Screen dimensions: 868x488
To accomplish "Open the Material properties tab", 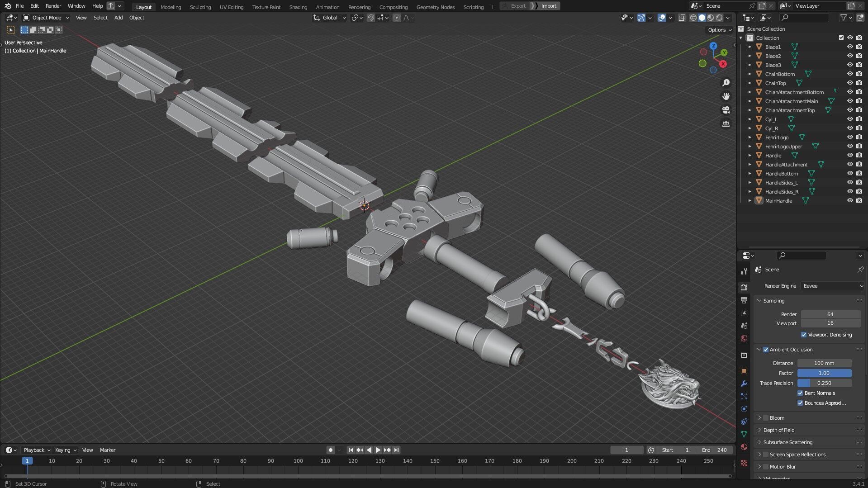I will click(744, 447).
